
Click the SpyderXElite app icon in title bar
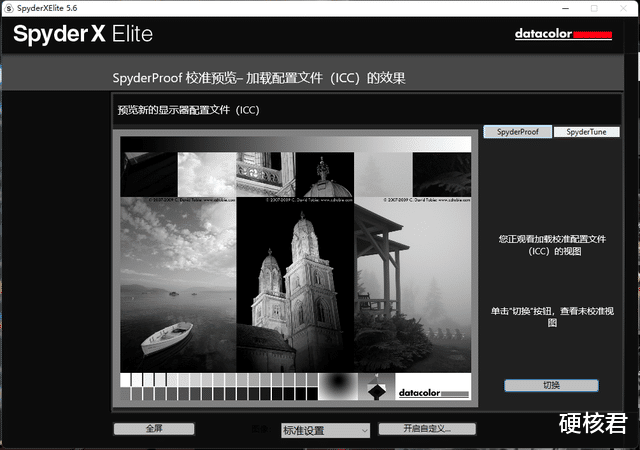tap(9, 8)
